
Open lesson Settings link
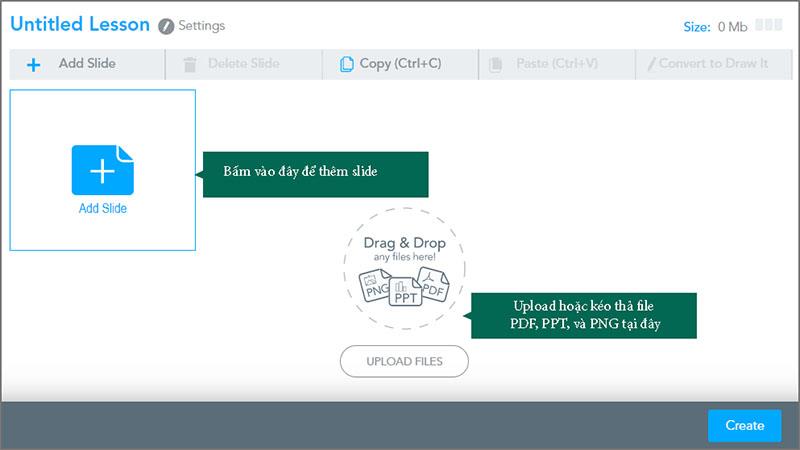tap(203, 26)
